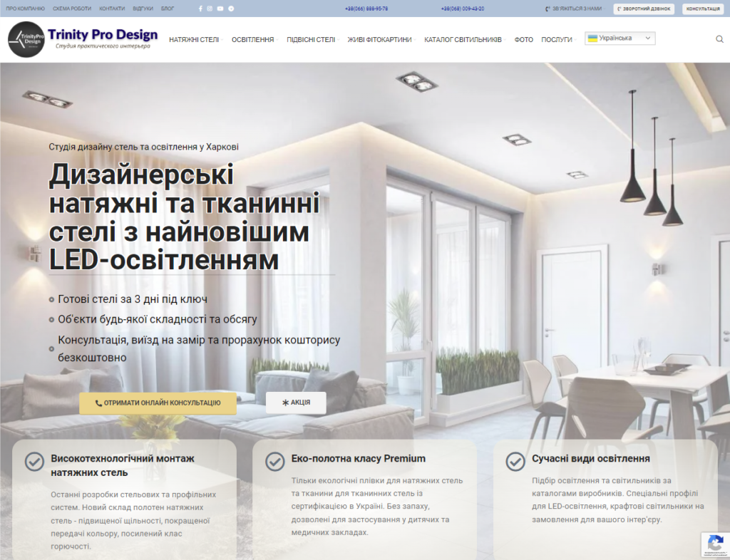Screen dimensions: 730x560
Task: Open the YouTube social icon
Action: (x=220, y=9)
